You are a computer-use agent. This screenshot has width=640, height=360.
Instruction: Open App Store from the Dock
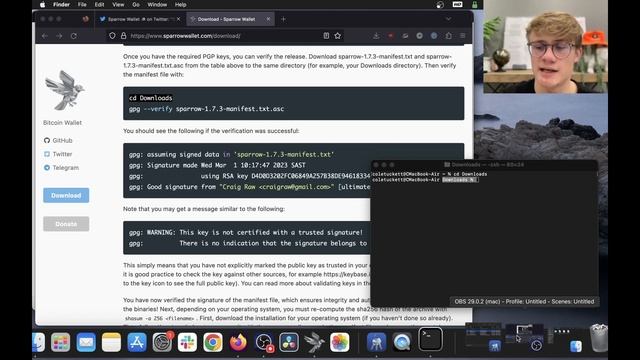pos(137,342)
